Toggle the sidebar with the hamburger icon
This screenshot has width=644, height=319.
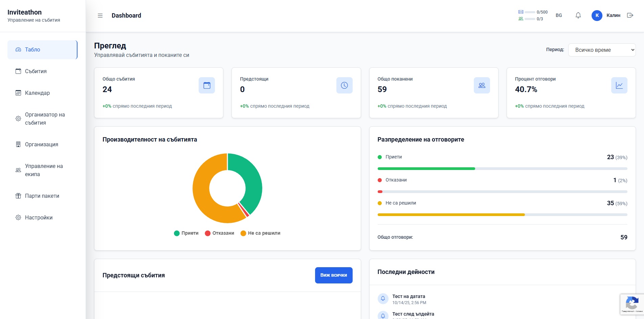(100, 16)
